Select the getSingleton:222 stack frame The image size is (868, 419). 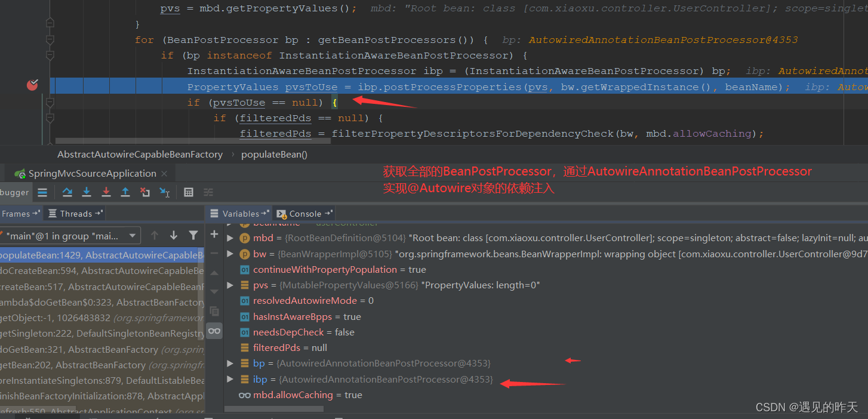(x=102, y=334)
